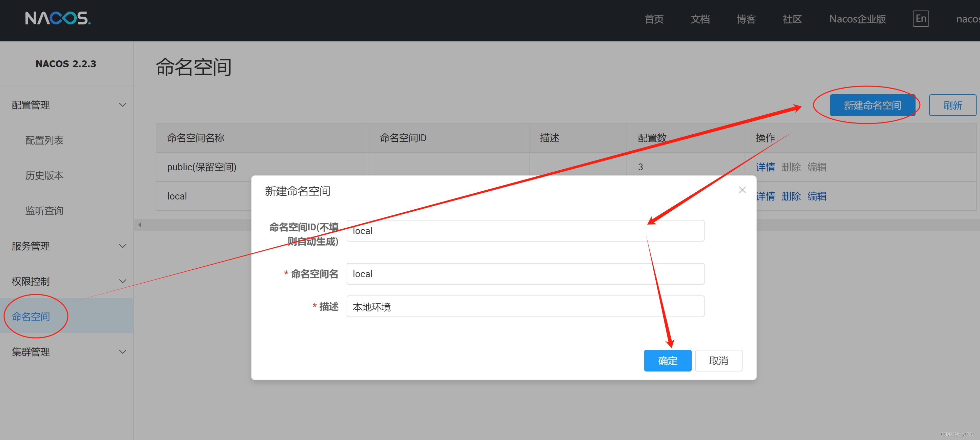
Task: Open 详情 for public namespace
Action: pyautogui.click(x=765, y=167)
